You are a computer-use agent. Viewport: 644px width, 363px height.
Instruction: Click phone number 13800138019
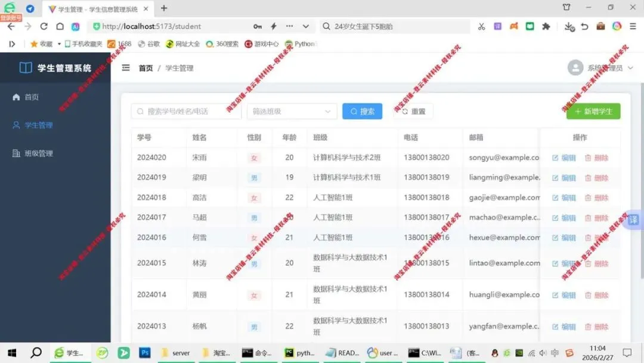426,177
